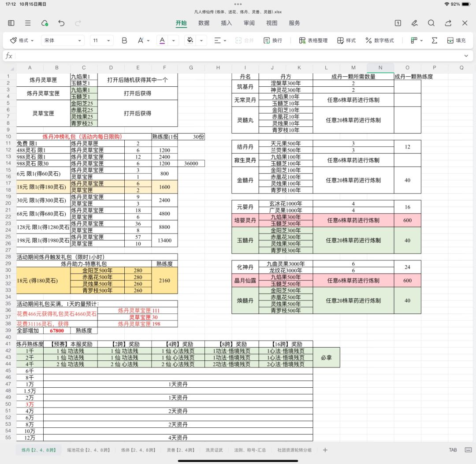Switch to the 数据 ribbon tab
Screen dimensions: 476x464
[204, 23]
